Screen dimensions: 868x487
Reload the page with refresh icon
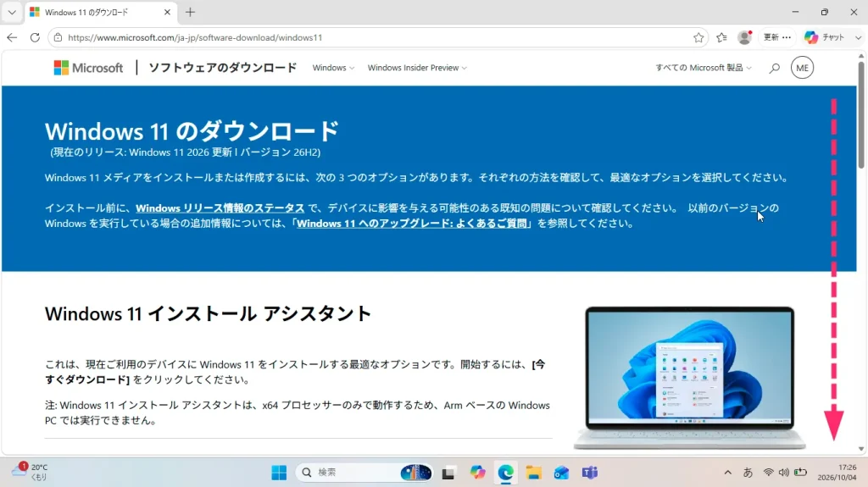35,37
